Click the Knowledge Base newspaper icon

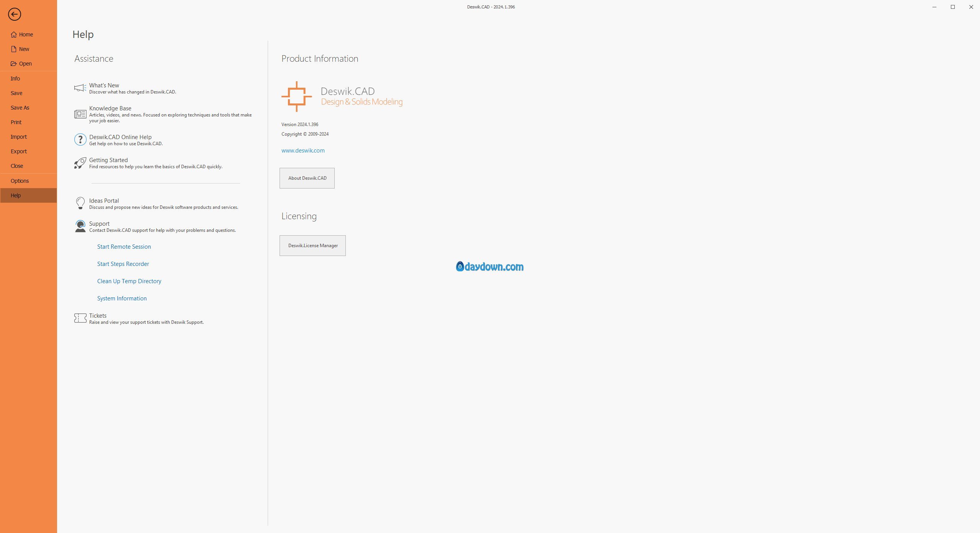coord(80,114)
